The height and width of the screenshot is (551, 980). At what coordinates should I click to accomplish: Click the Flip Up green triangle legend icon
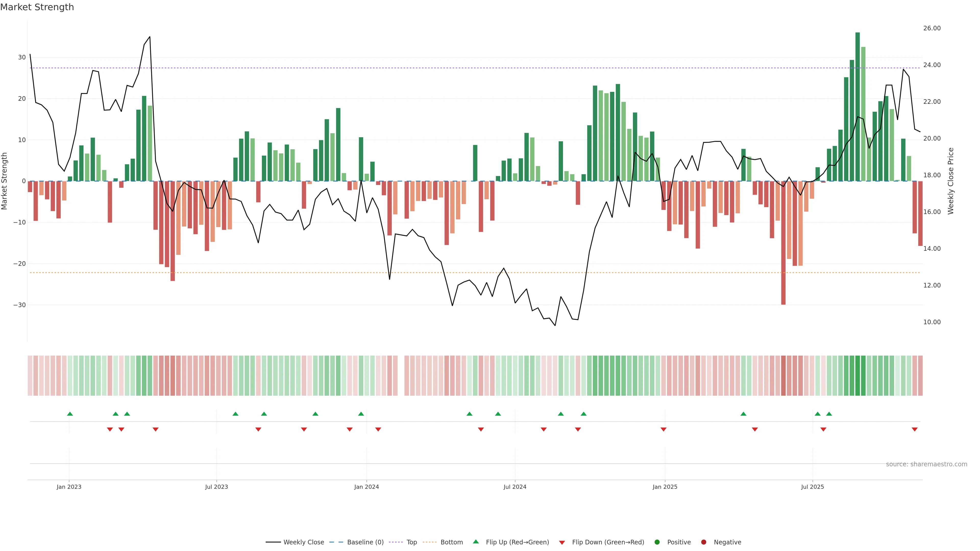click(x=475, y=542)
